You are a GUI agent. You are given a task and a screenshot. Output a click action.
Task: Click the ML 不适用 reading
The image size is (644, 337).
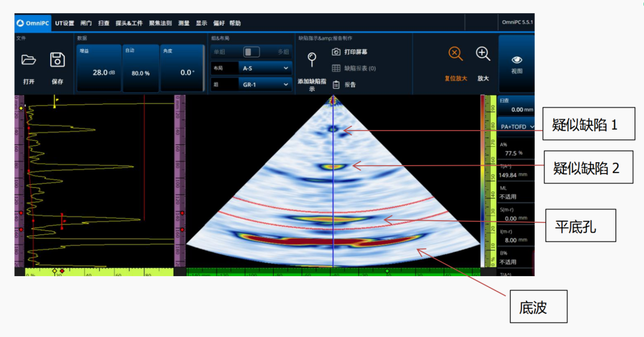516,192
